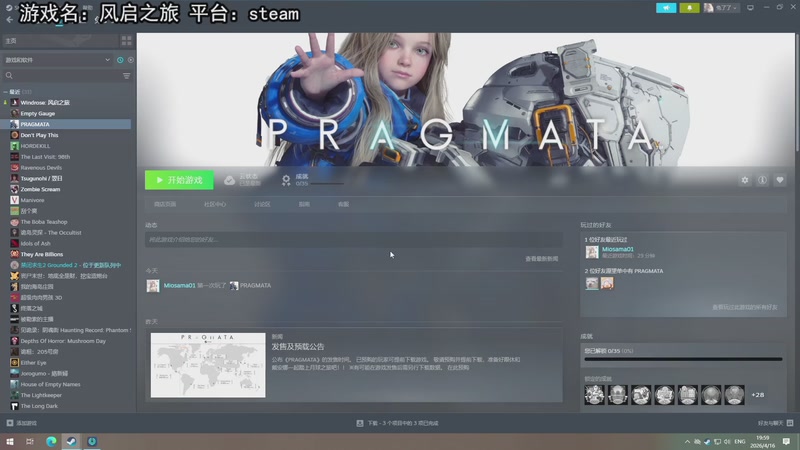
Task: Open downloads status at bottom bar
Action: 397,423
